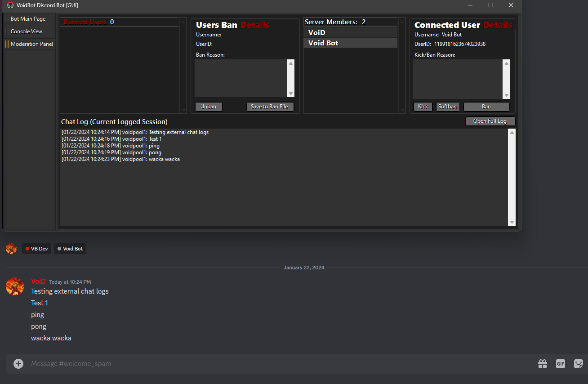Click the down arrow of Kick/Ban Reason scrollbar
Image resolution: width=588 pixels, height=384 pixels.
pyautogui.click(x=507, y=95)
